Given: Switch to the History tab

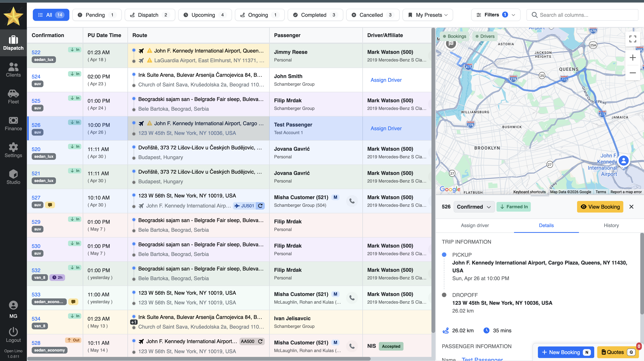Looking at the screenshot, I should (x=611, y=225).
